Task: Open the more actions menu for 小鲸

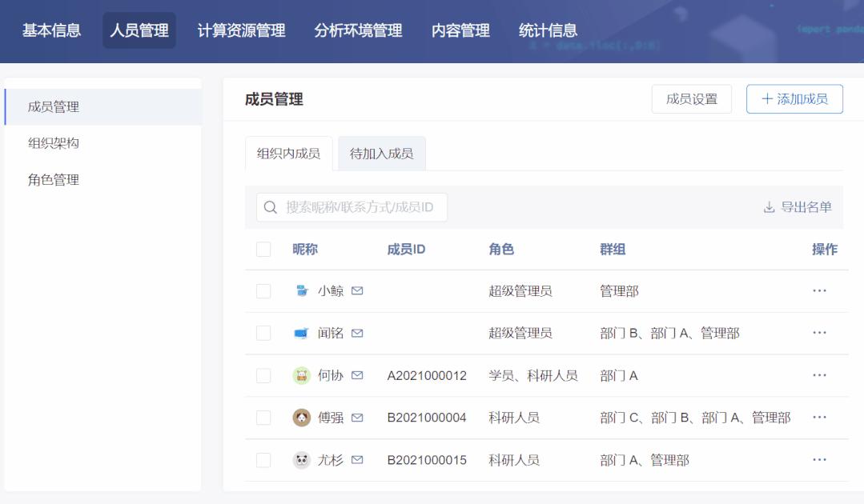Action: [819, 291]
